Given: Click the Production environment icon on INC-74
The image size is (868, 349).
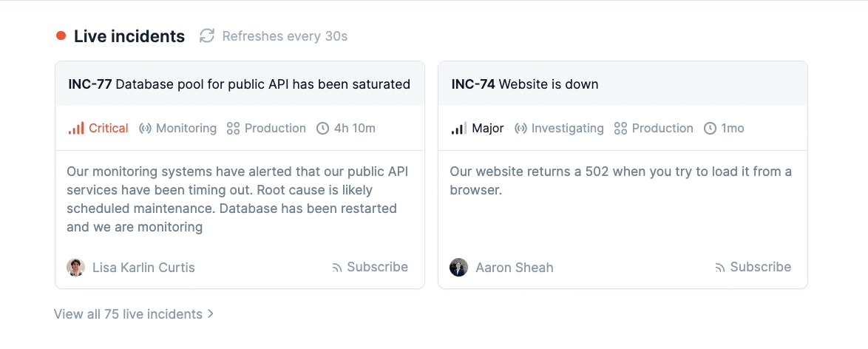Looking at the screenshot, I should point(620,129).
